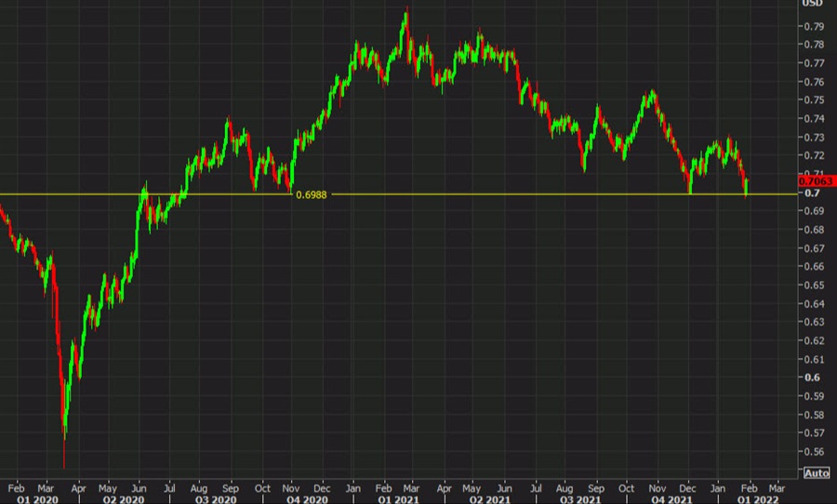Click the 0.74 price axis label
This screenshot has width=837, height=504.
click(814, 118)
